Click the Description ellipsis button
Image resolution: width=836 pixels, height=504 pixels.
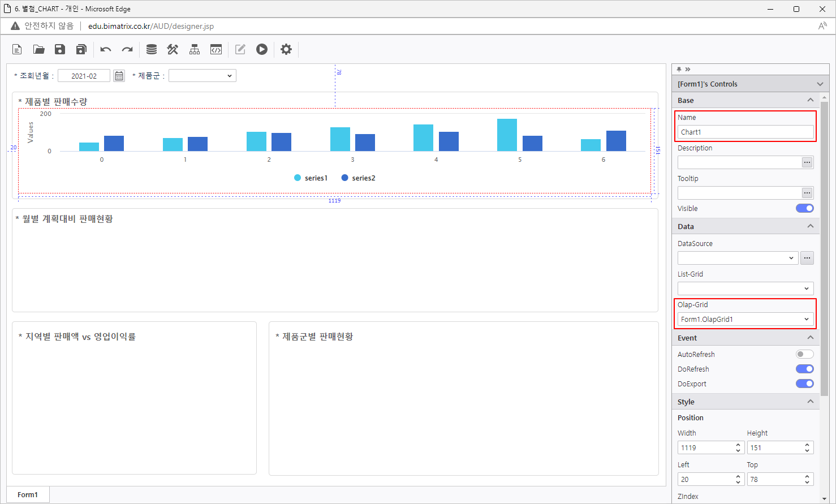pos(807,162)
